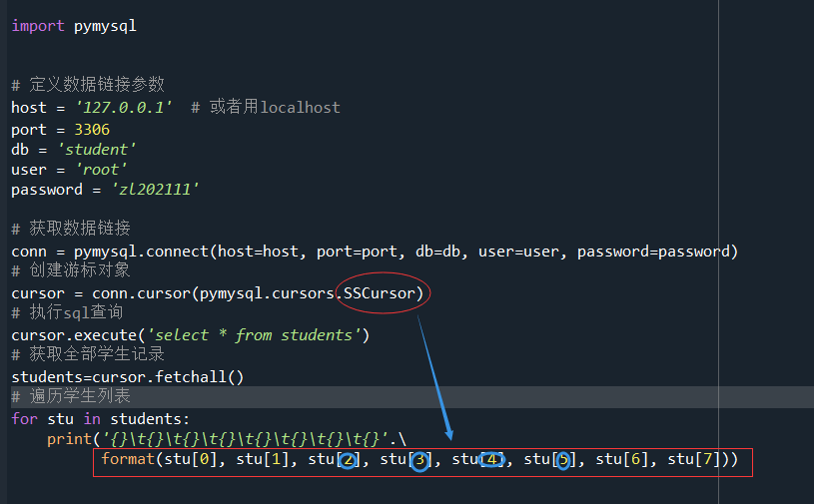The height and width of the screenshot is (504, 814).
Task: Click the 'localhost' comment text
Action: (x=300, y=108)
